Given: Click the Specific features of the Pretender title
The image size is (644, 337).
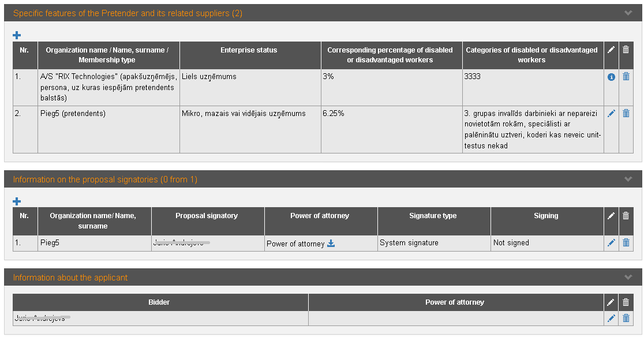Looking at the screenshot, I should (128, 13).
